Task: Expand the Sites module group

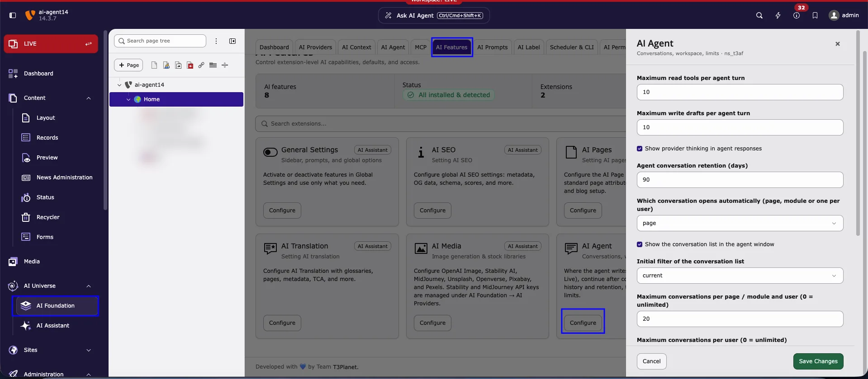Action: pos(89,350)
